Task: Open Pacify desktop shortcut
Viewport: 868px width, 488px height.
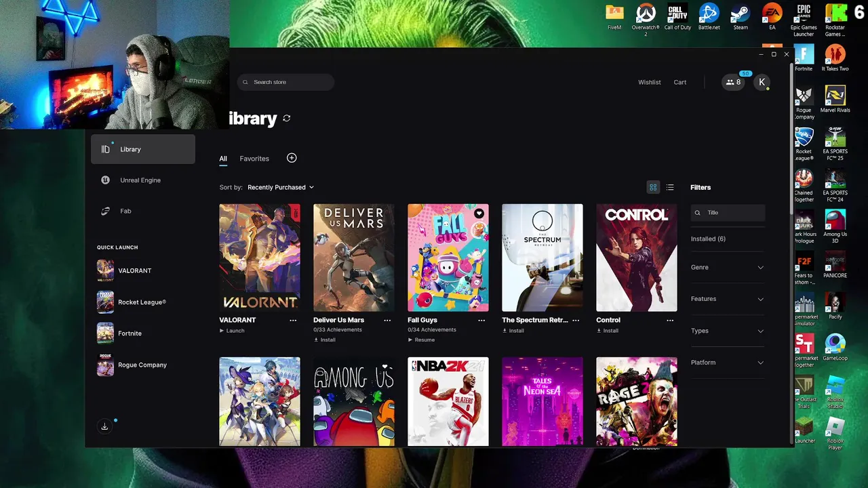Action: click(835, 306)
